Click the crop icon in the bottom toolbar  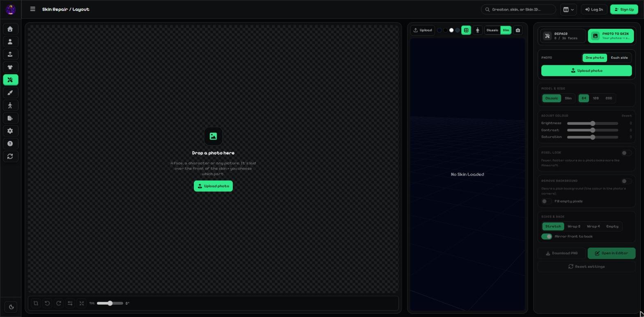(x=36, y=303)
